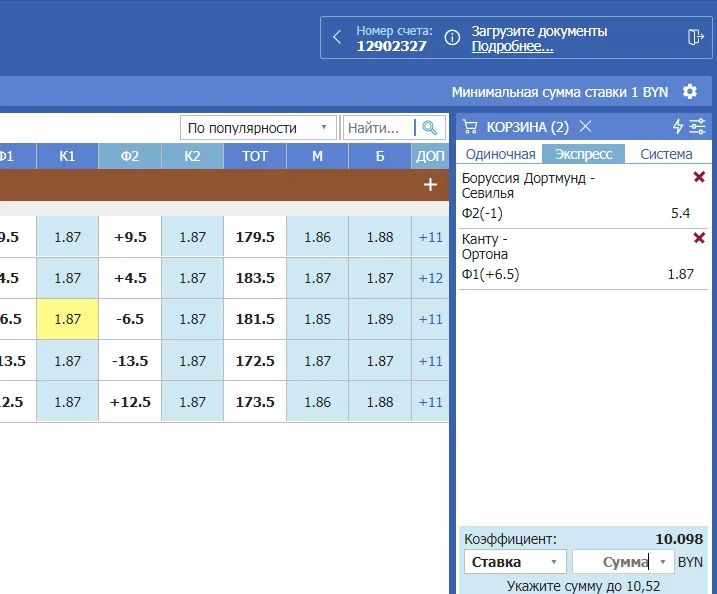Switch to the Одиночная tab
The height and width of the screenshot is (594, 717).
coord(500,154)
